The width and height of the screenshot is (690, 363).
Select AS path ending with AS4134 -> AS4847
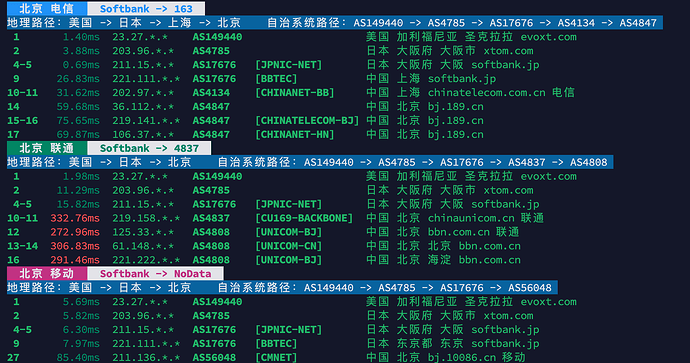(x=462, y=22)
